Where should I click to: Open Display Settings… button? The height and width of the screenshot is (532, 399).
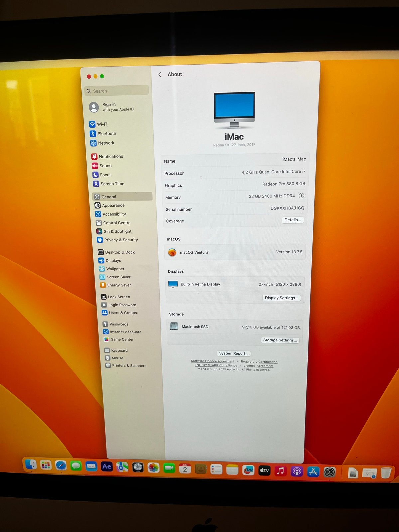point(281,298)
